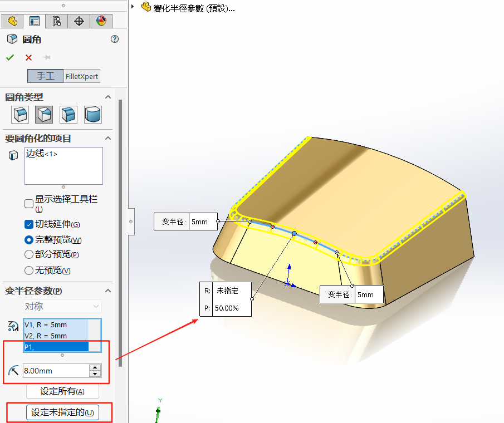The width and height of the screenshot is (504, 423).
Task: Open the DimXpertManager crosshair tab
Action: click(x=79, y=21)
